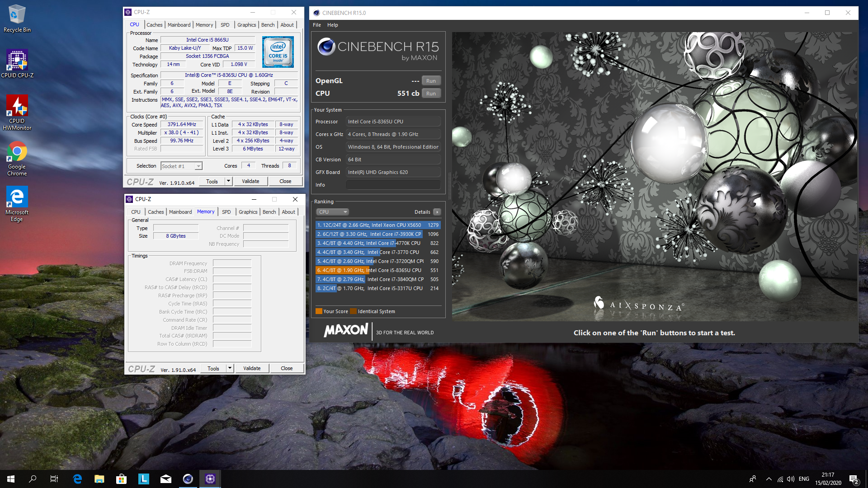Open the Action Center notifications icon

click(x=854, y=479)
